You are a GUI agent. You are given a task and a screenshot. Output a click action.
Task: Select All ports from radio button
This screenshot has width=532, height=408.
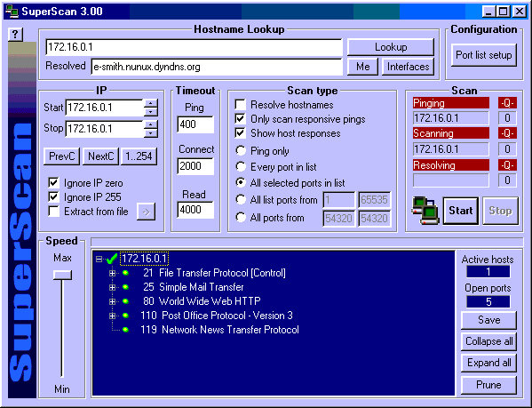click(241, 217)
